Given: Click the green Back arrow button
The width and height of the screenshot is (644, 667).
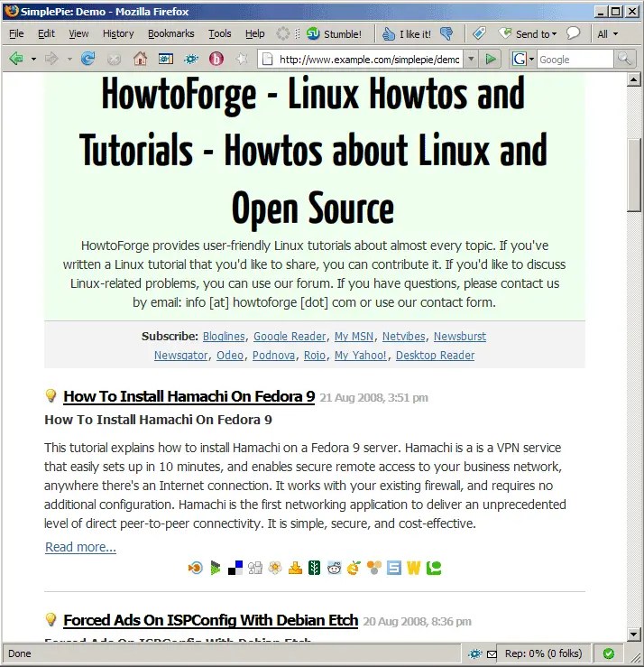Looking at the screenshot, I should point(15,59).
